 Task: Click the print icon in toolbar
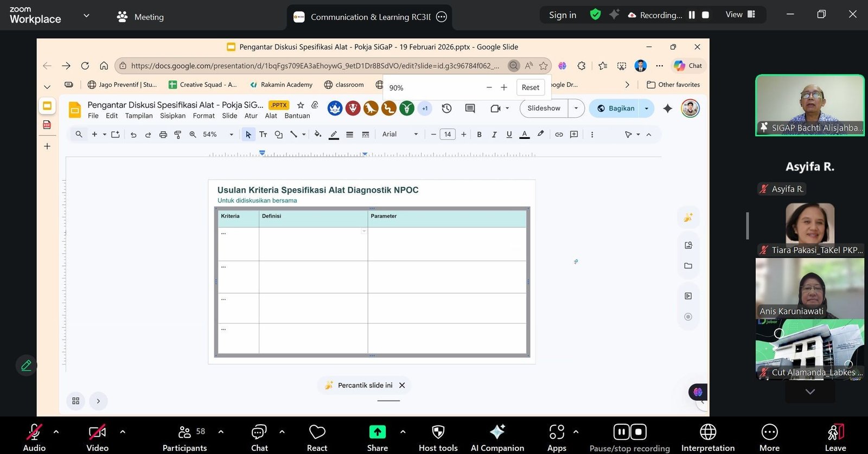coord(163,135)
